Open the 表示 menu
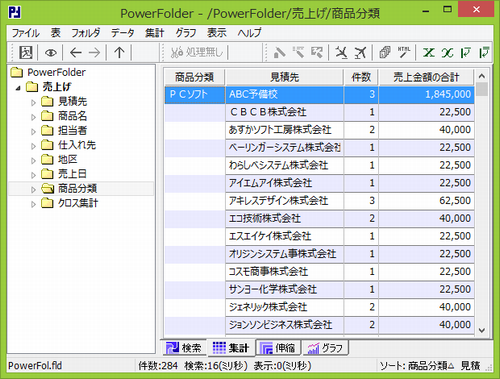This screenshot has width=500, height=379. point(217,33)
